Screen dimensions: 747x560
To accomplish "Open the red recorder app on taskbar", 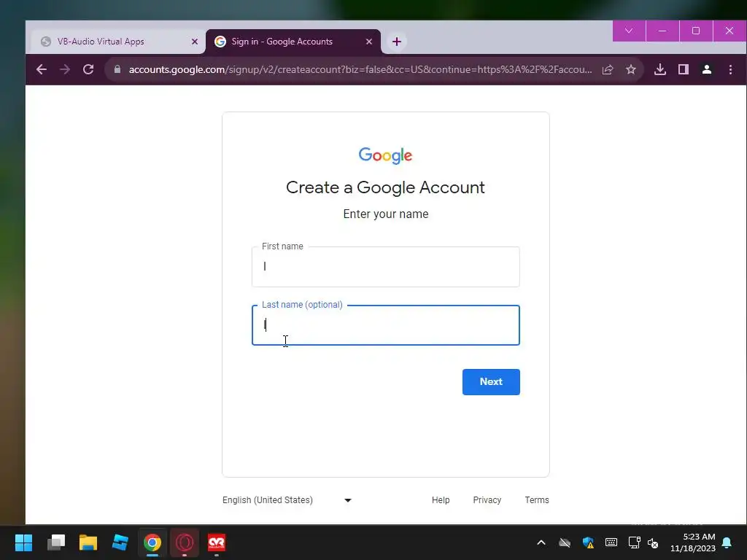I will coord(217,542).
